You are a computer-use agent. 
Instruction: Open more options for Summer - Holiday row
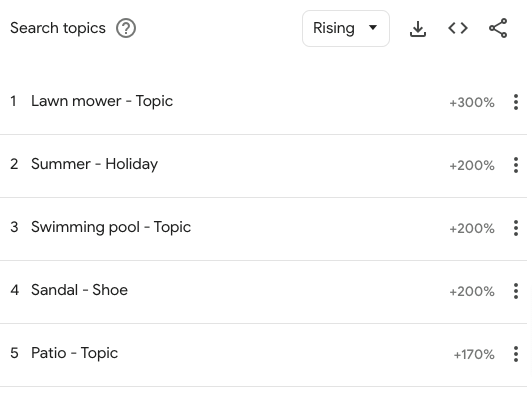(516, 165)
